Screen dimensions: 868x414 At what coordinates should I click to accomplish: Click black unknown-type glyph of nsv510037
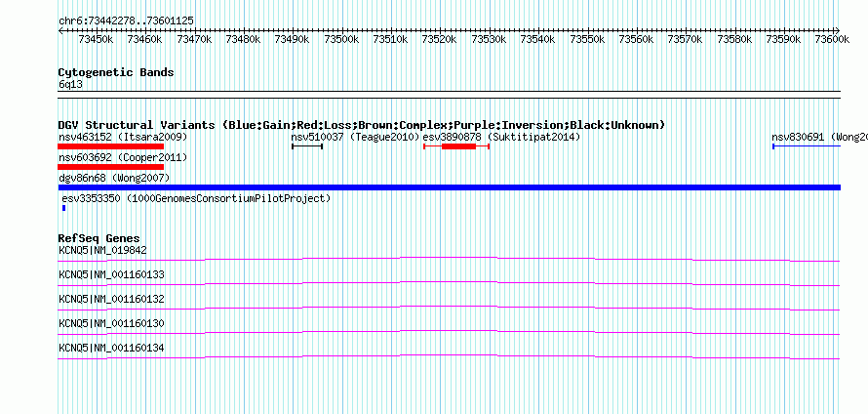click(307, 146)
